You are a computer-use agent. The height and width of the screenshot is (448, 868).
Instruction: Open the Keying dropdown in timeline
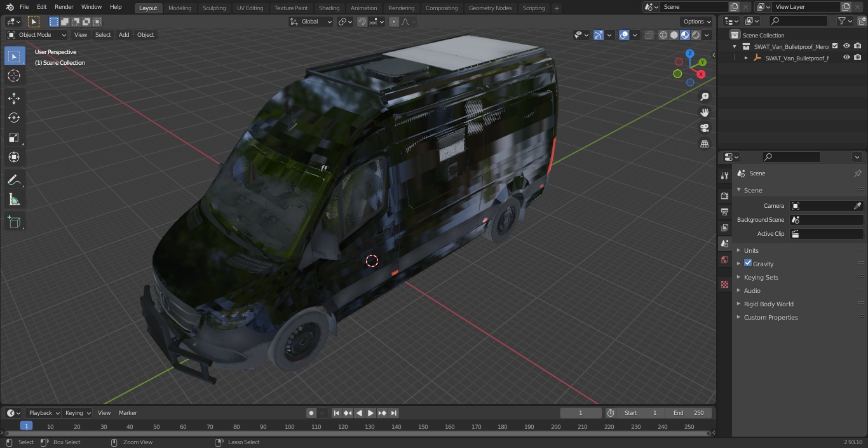click(x=78, y=413)
